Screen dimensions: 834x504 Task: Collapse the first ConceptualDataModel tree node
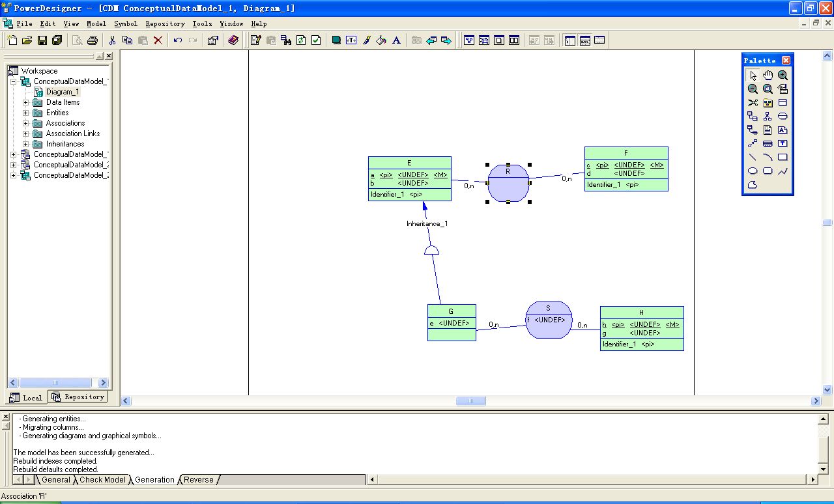click(x=13, y=81)
